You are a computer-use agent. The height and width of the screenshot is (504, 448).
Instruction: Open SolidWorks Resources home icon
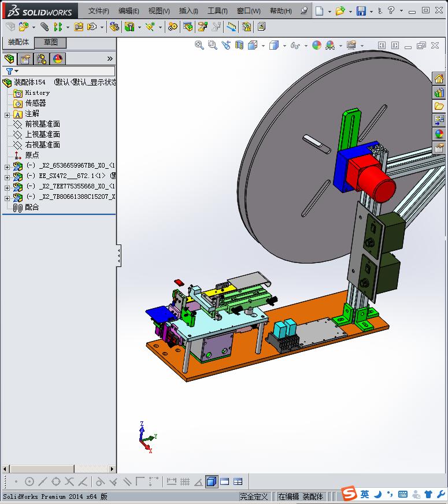click(439, 79)
